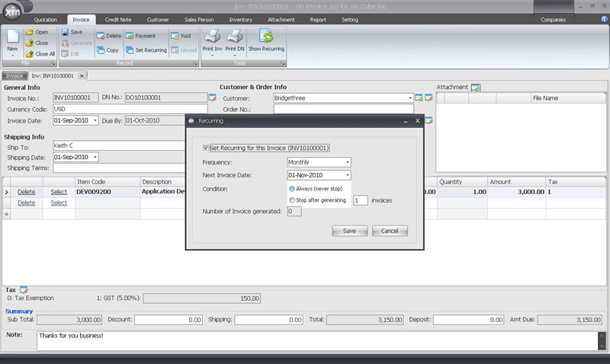Switch to the Invoice list document tab

click(x=14, y=75)
